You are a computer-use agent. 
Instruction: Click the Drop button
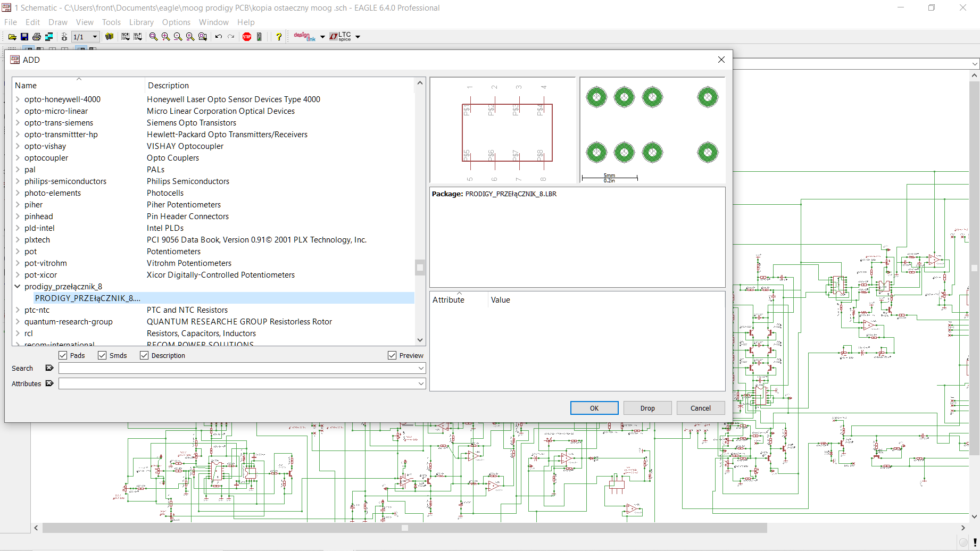[647, 408]
